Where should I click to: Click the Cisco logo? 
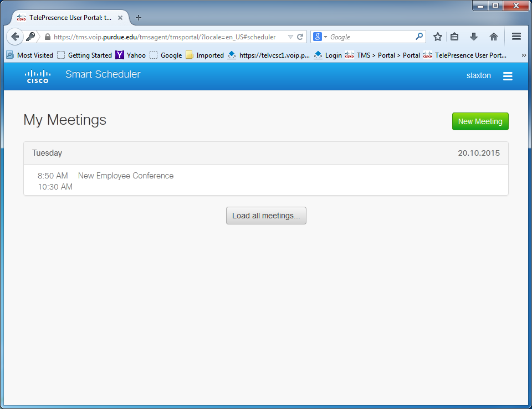coord(38,76)
